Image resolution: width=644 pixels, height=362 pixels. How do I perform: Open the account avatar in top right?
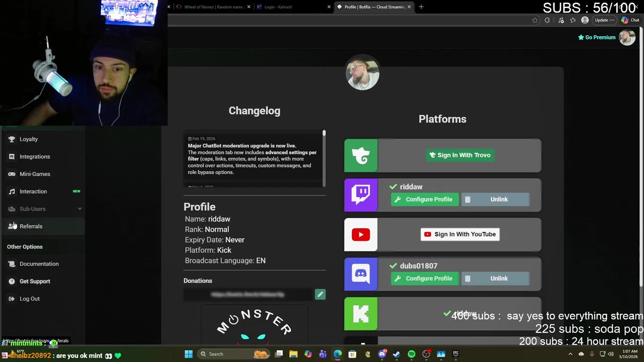(x=627, y=37)
